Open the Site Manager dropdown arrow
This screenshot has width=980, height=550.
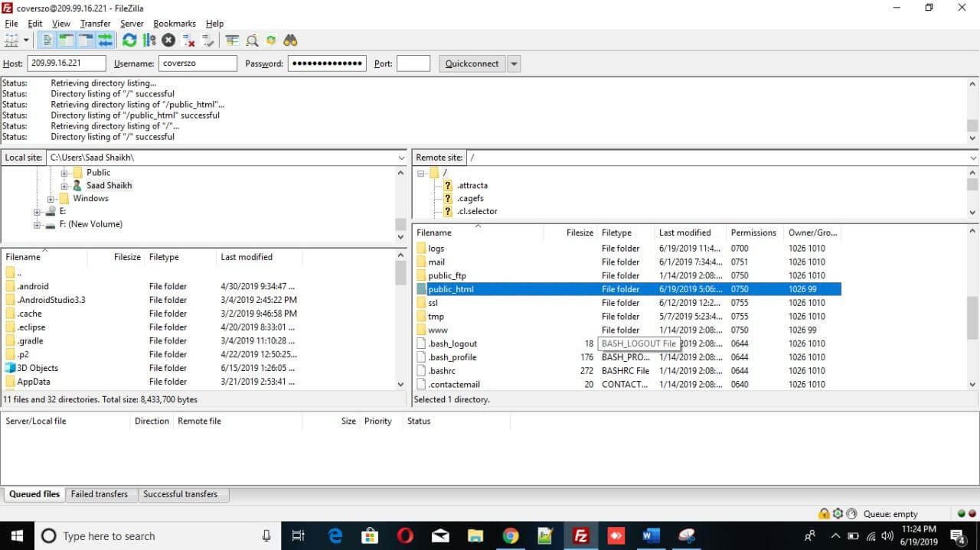click(x=26, y=40)
